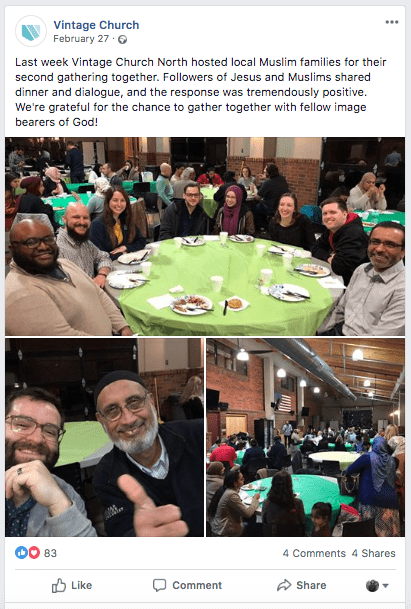
Task: Click the Share arrow icon
Action: (284, 585)
